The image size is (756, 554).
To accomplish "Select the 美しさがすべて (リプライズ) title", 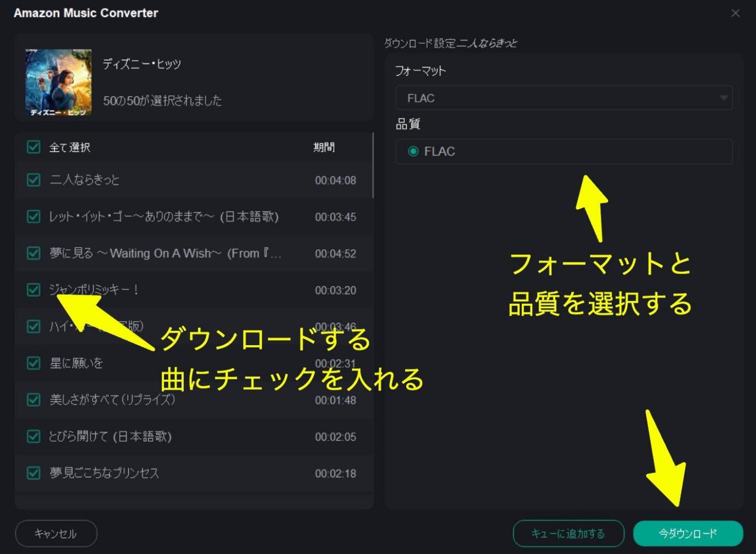I will (112, 399).
